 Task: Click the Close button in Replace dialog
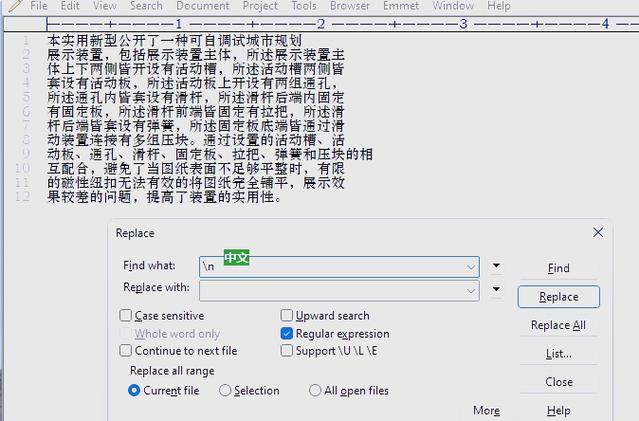point(558,382)
